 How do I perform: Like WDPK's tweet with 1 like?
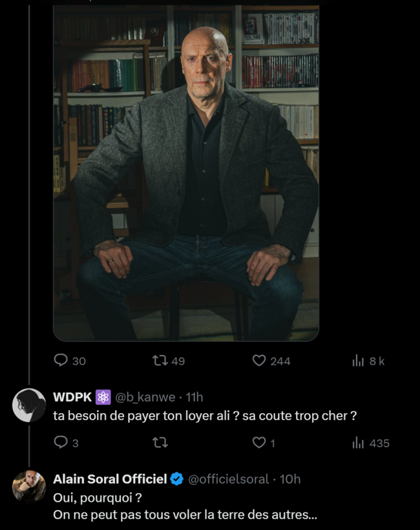[x=259, y=443]
